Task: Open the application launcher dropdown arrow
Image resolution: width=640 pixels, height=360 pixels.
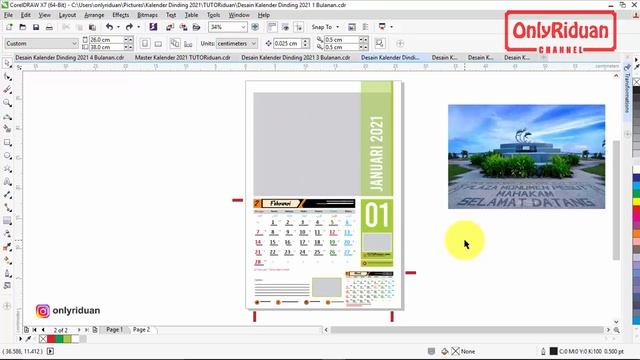Action: (x=391, y=27)
